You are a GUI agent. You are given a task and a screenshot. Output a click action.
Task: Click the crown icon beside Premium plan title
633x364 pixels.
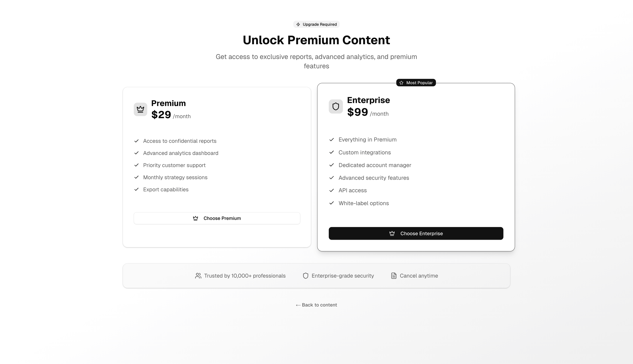click(x=140, y=109)
